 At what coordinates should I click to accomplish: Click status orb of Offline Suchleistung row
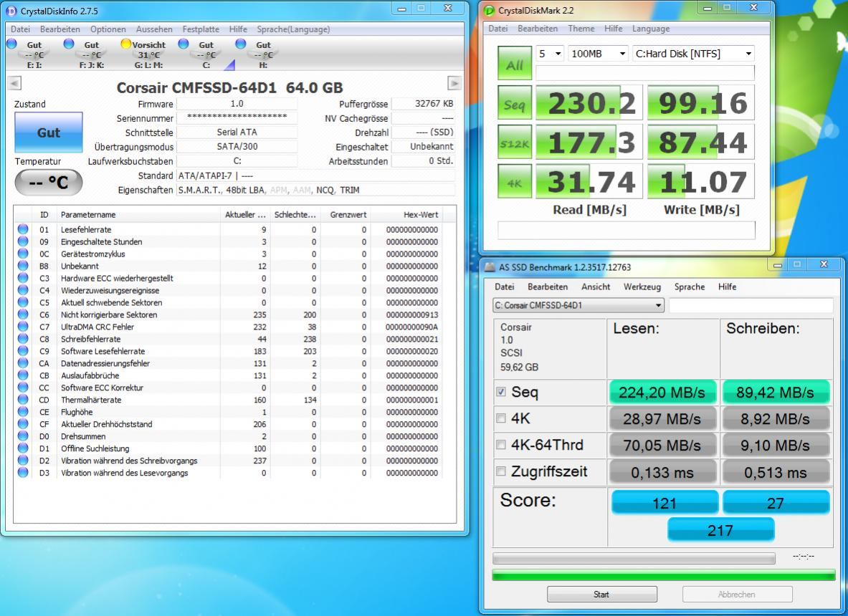click(23, 448)
